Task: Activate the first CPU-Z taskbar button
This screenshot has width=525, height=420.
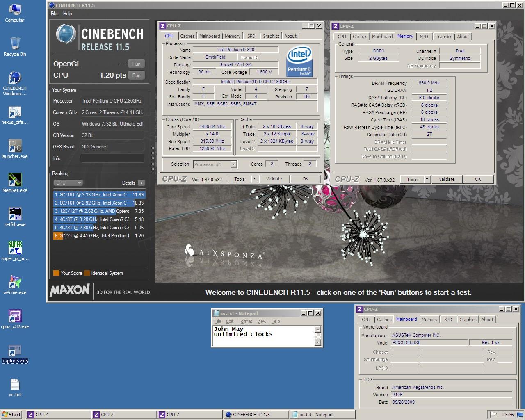Action: [x=58, y=415]
